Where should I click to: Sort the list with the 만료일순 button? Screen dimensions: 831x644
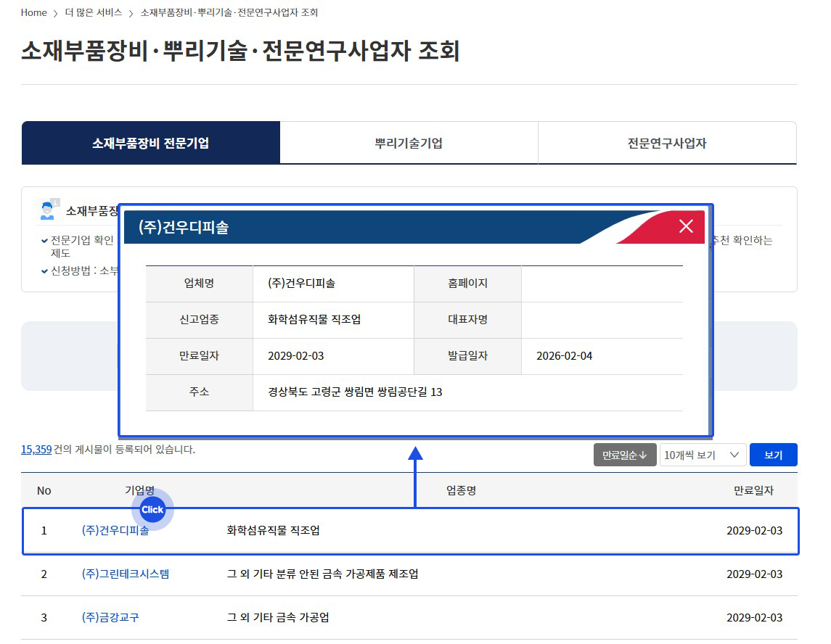click(x=624, y=455)
